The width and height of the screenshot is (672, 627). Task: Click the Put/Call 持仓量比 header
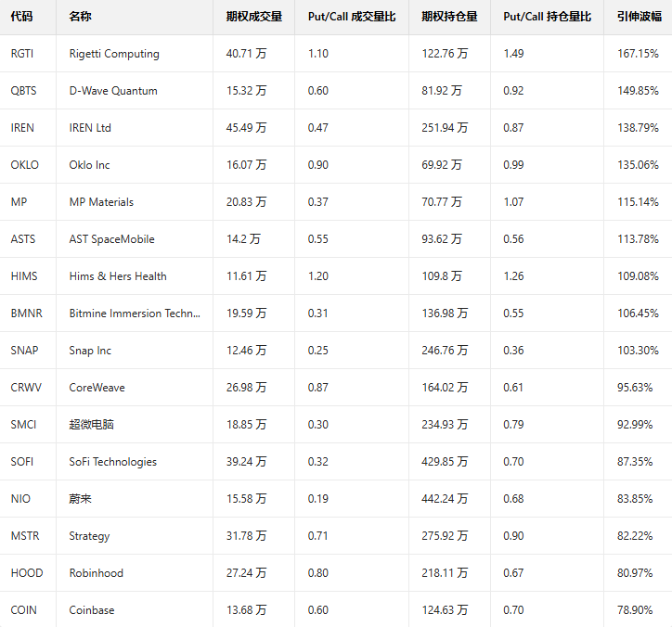point(547,17)
